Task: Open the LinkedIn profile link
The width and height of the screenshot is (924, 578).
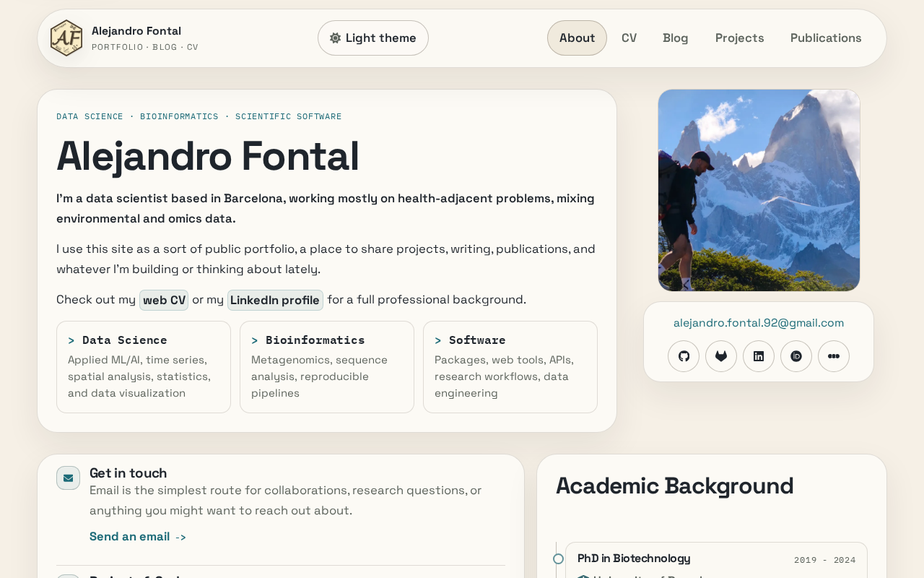Action: point(275,300)
